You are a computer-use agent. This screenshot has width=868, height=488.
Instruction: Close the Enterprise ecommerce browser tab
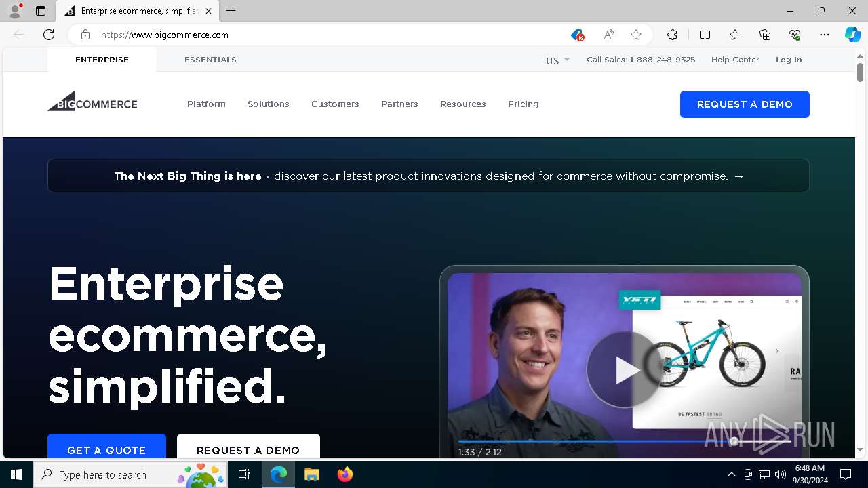coord(208,11)
